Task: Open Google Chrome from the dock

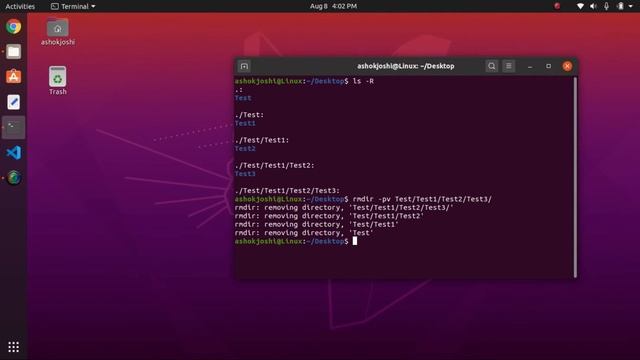Action: pos(13,27)
